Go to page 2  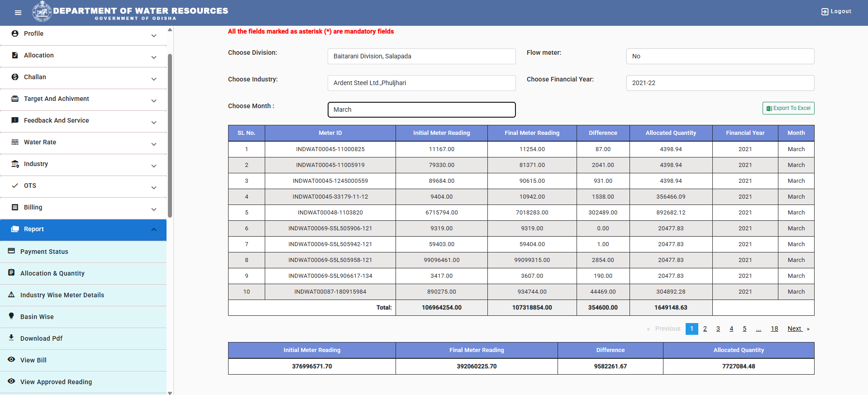pos(705,329)
